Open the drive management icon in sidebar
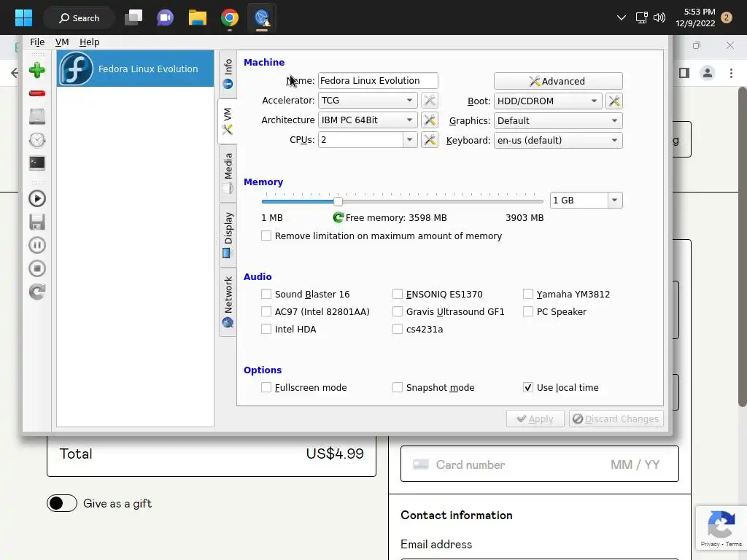The width and height of the screenshot is (747, 560). click(x=37, y=117)
